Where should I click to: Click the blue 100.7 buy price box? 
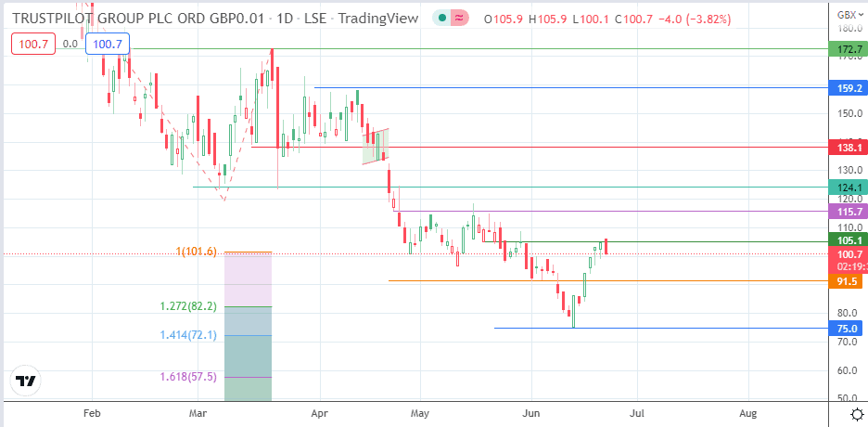pyautogui.click(x=108, y=43)
